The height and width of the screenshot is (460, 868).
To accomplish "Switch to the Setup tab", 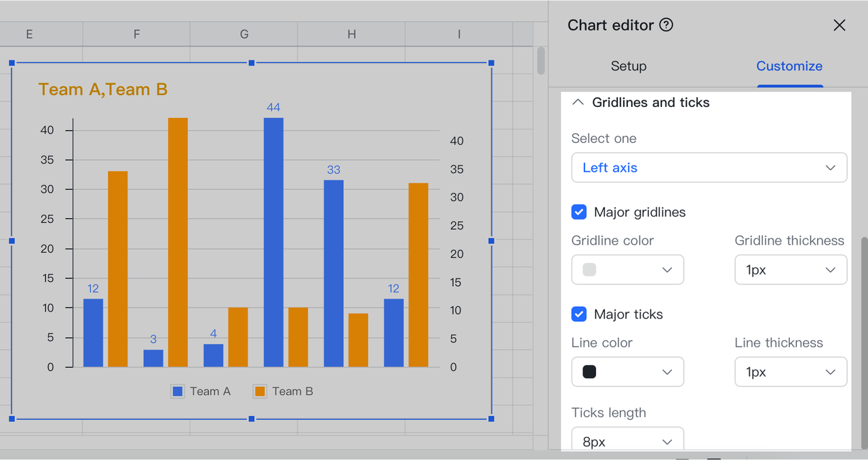I will point(628,66).
